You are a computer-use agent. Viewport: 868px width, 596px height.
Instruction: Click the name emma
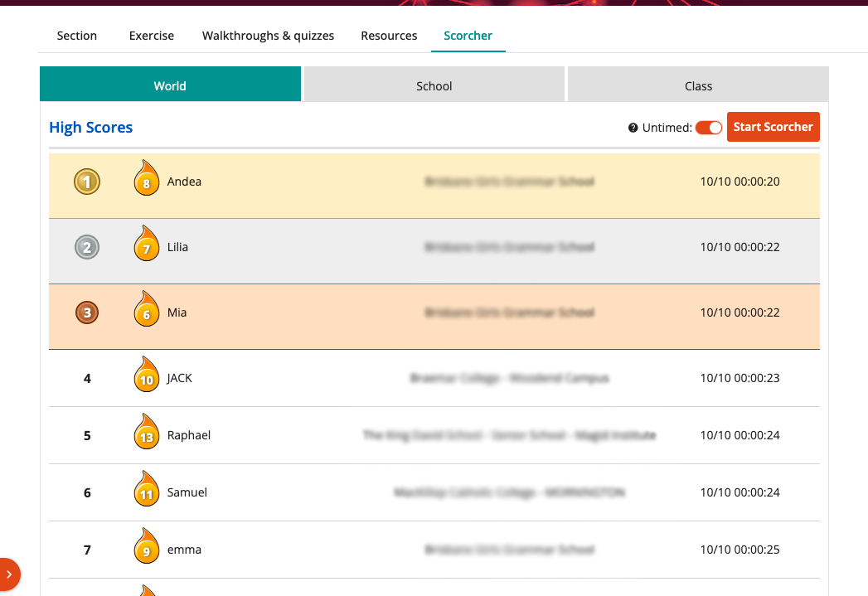pyautogui.click(x=184, y=550)
